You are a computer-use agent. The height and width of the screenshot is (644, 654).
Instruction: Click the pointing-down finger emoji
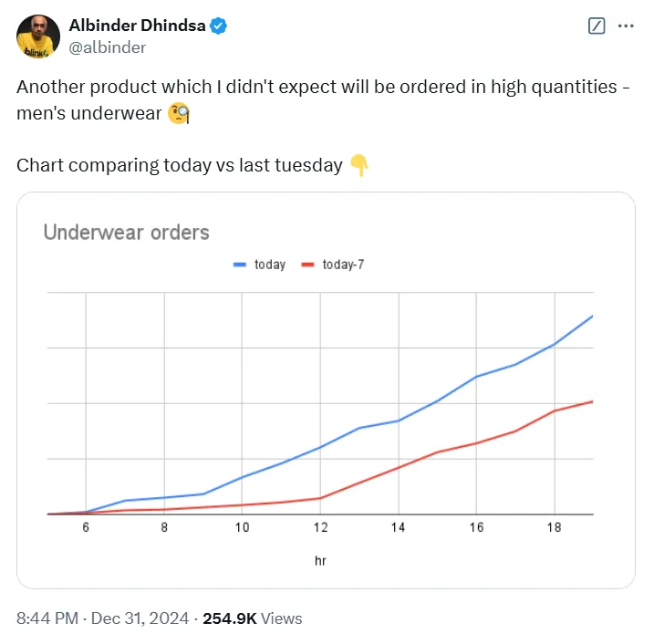tap(359, 165)
